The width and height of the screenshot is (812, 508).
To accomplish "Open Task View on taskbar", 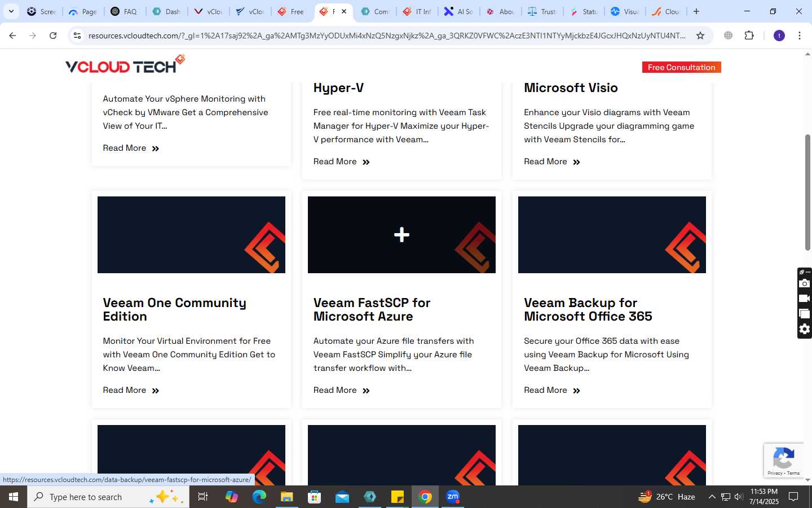I will (x=203, y=497).
